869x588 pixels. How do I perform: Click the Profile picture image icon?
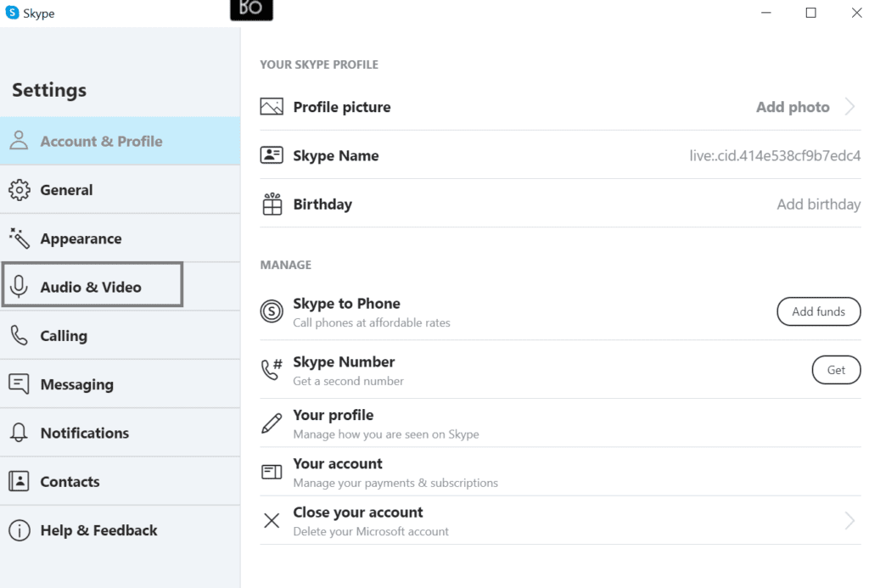272,106
